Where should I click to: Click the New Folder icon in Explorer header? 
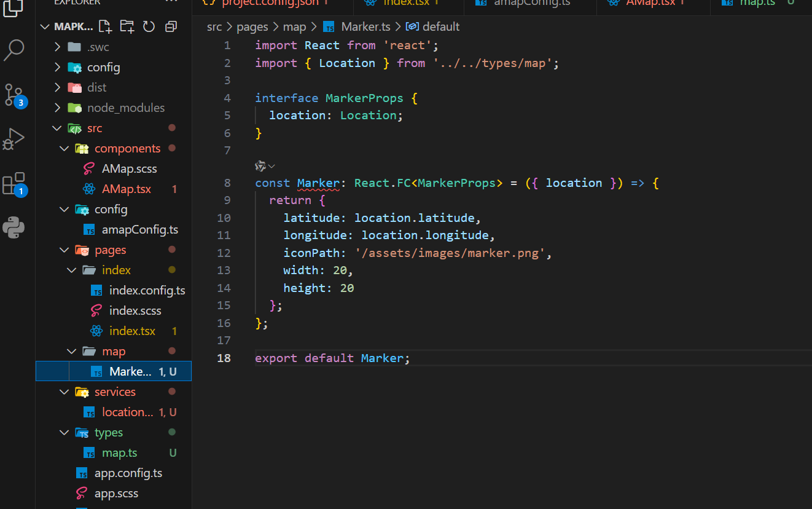127,26
